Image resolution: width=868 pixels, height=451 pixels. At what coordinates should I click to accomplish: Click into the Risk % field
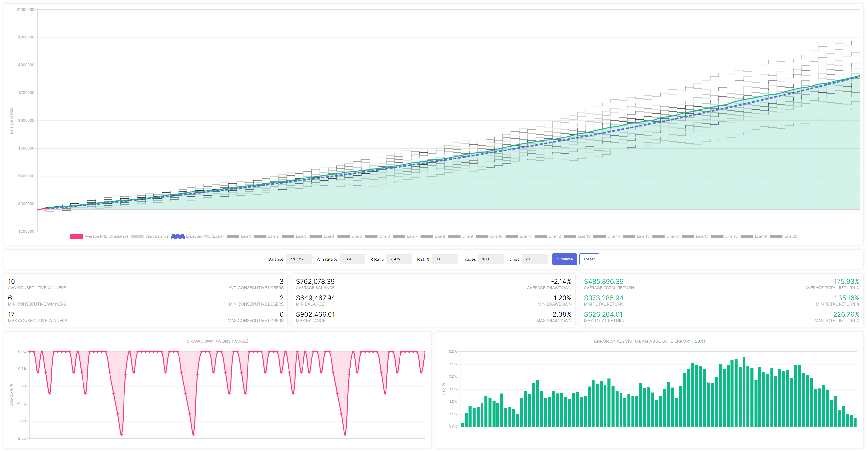[444, 259]
